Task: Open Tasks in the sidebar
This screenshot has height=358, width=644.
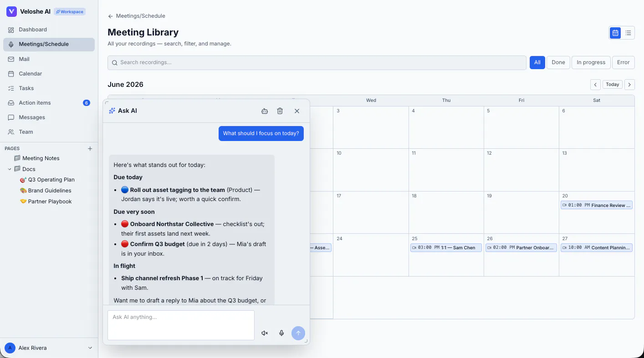Action: [49, 88]
